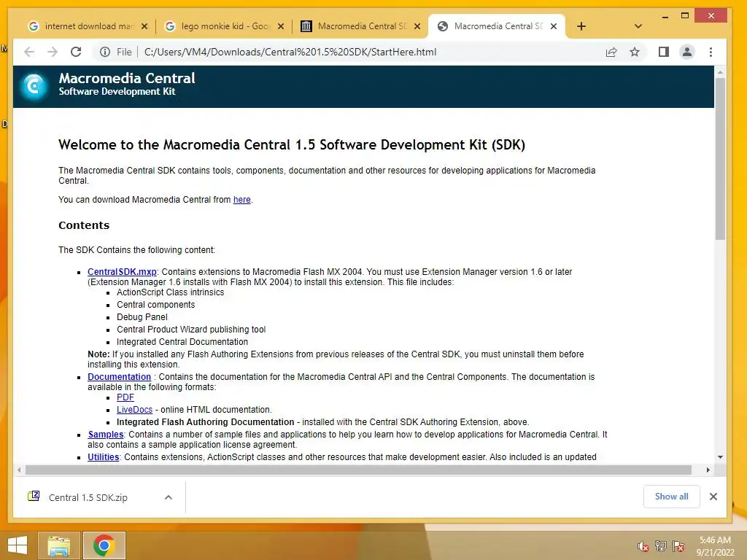Reload the StartHere.html page
Screen dimensions: 747x560
pyautogui.click(x=76, y=52)
